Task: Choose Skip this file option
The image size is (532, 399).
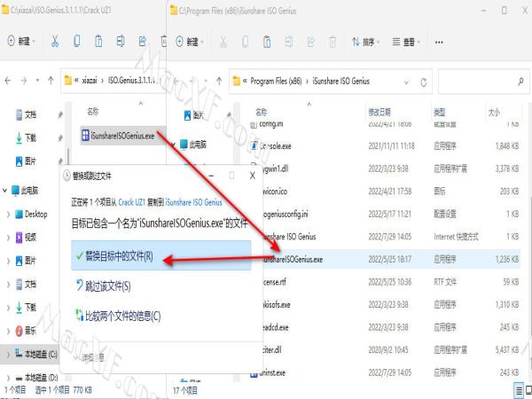Action: click(104, 286)
